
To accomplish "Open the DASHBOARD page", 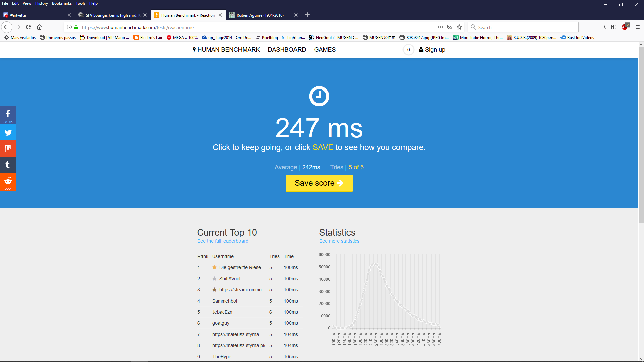I will 287,50.
